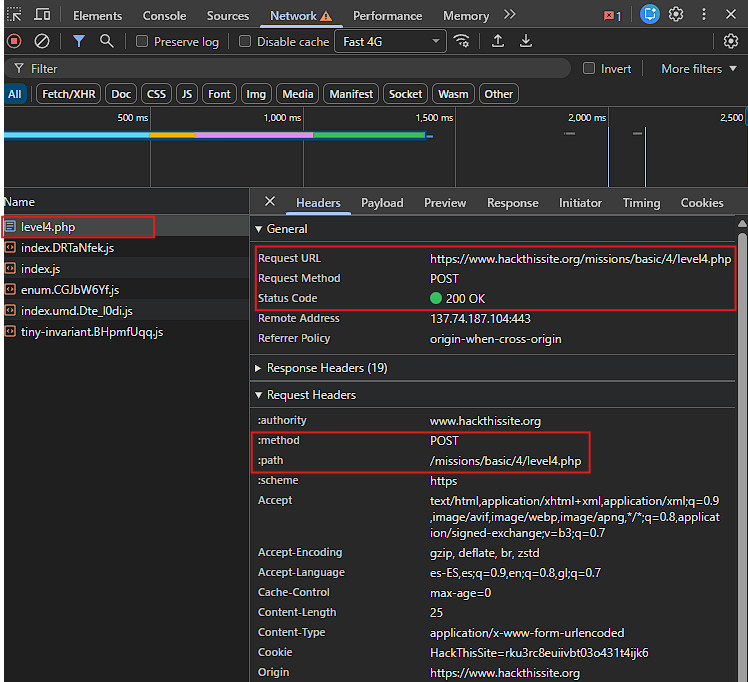Filter requests by CSS type
The width and height of the screenshot is (748, 682).
pyautogui.click(x=156, y=94)
